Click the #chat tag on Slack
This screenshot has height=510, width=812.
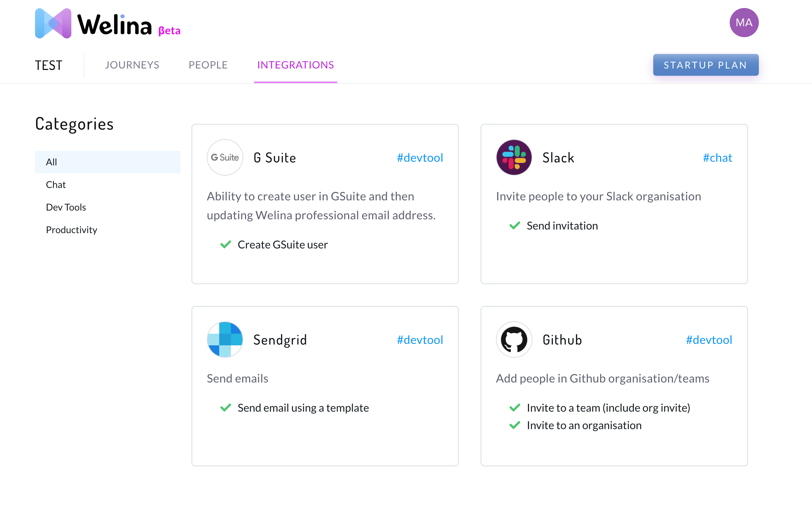[x=717, y=157]
